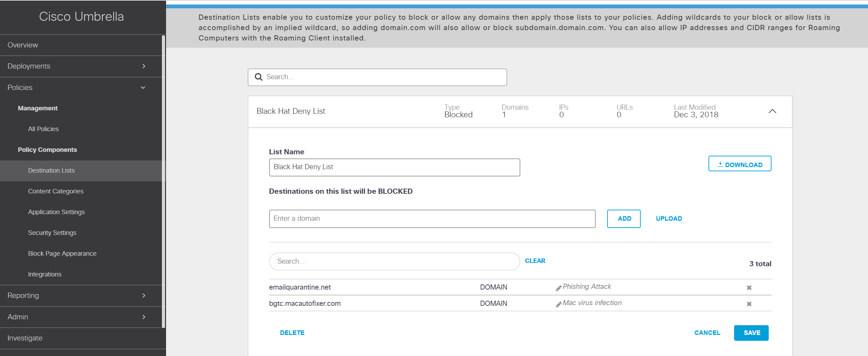Click the sidebar vertical scrollbar
Screen dimensions: 868x356
(x=163, y=181)
